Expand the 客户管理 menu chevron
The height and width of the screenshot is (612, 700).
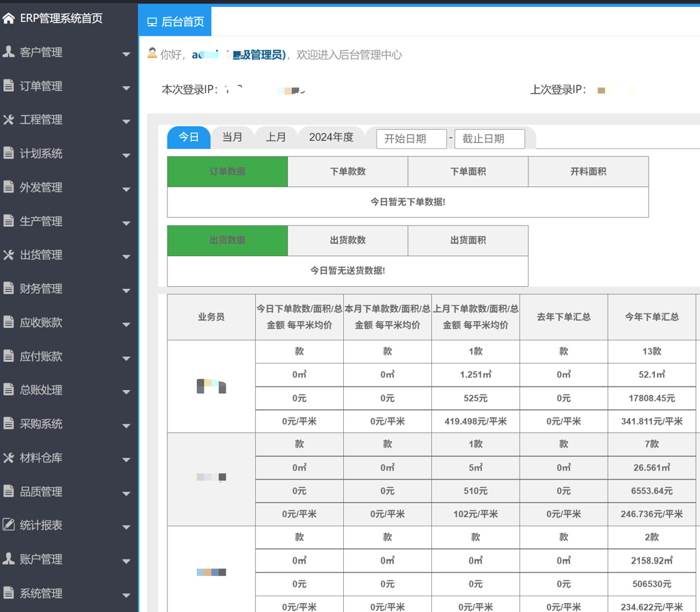pyautogui.click(x=126, y=53)
